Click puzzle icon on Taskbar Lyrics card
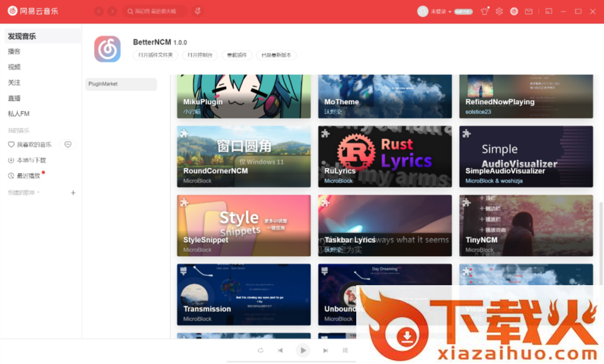Viewport: 604px width, 364px height. pos(325,202)
